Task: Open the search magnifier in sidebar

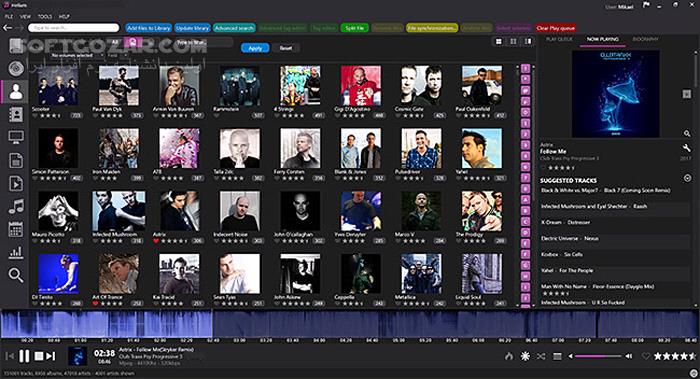Action: pos(16,275)
